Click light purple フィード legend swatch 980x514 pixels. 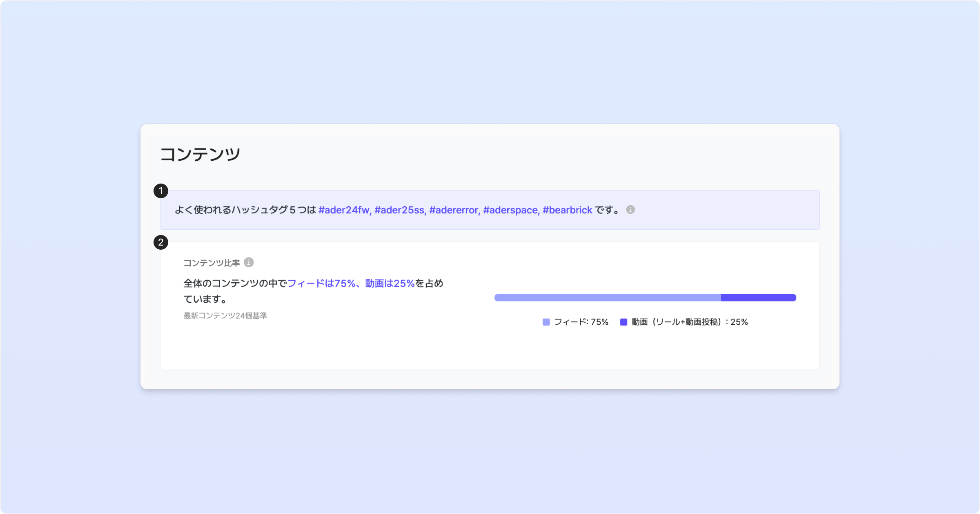click(546, 322)
